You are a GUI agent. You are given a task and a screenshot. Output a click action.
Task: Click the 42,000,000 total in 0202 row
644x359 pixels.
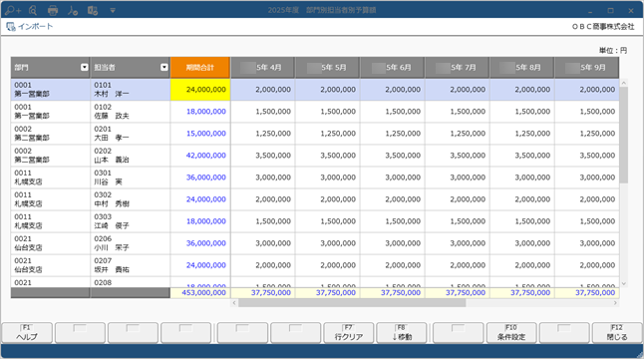tap(200, 156)
